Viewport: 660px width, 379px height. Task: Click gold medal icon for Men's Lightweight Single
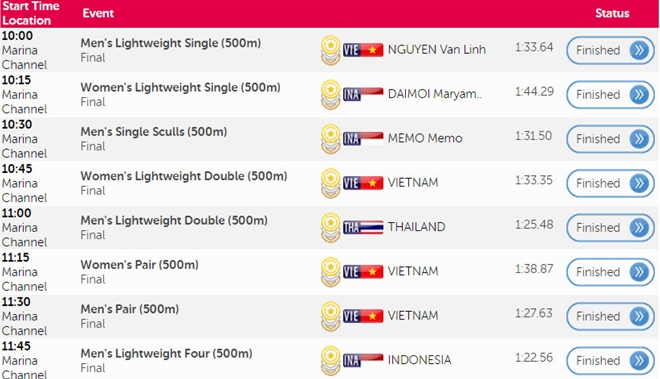pyautogui.click(x=330, y=50)
